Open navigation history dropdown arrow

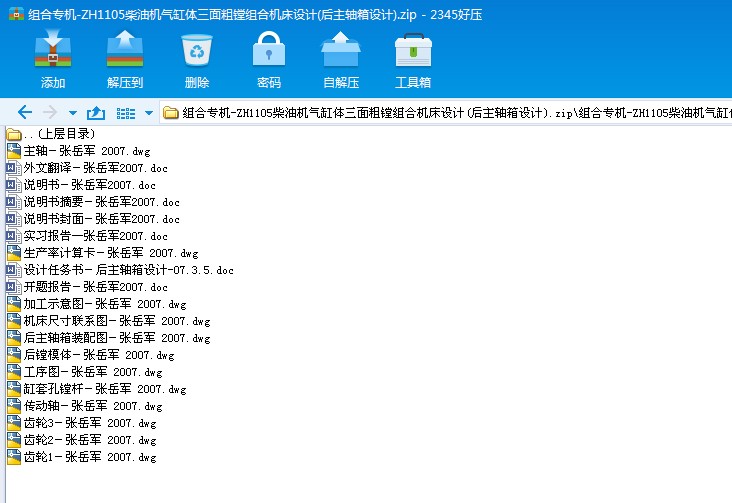73,113
